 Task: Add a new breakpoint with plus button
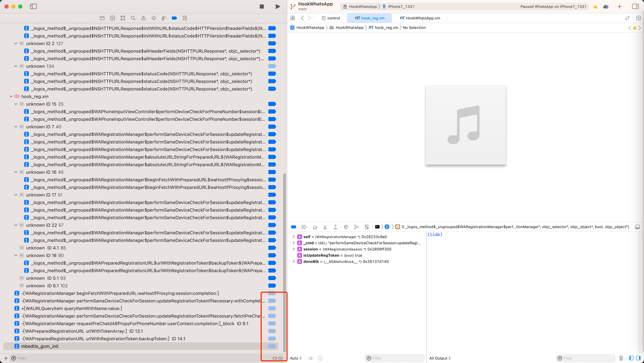point(6,358)
